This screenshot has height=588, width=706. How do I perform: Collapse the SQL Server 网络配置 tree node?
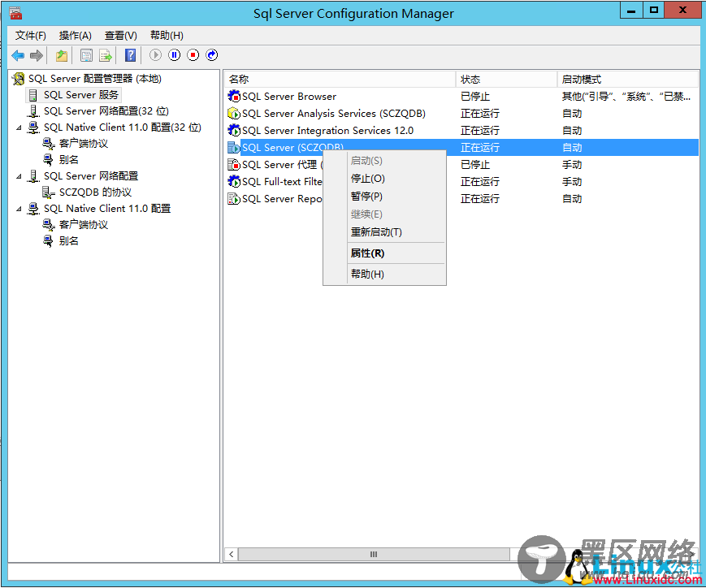19,176
